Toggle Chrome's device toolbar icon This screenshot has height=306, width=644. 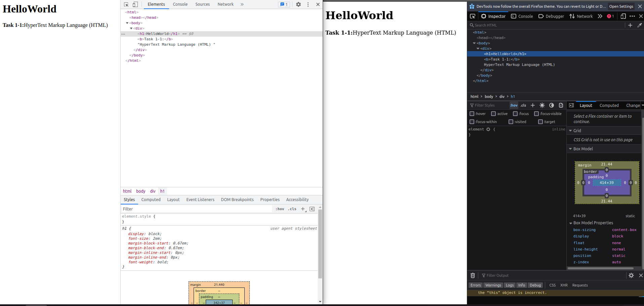(135, 4)
